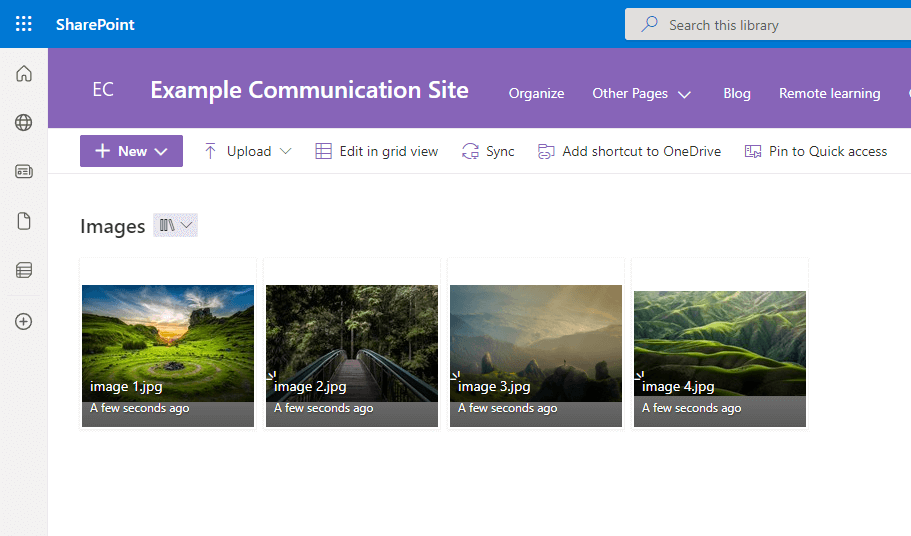Click image 2.jpg modified time text
The height and width of the screenshot is (536, 911).
pyautogui.click(x=324, y=408)
